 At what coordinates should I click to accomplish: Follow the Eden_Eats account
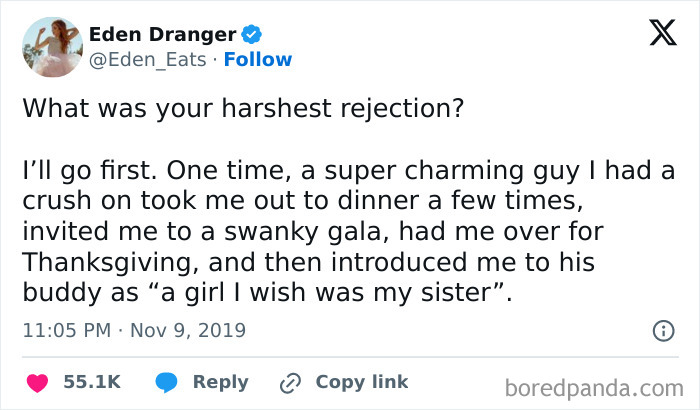[259, 59]
